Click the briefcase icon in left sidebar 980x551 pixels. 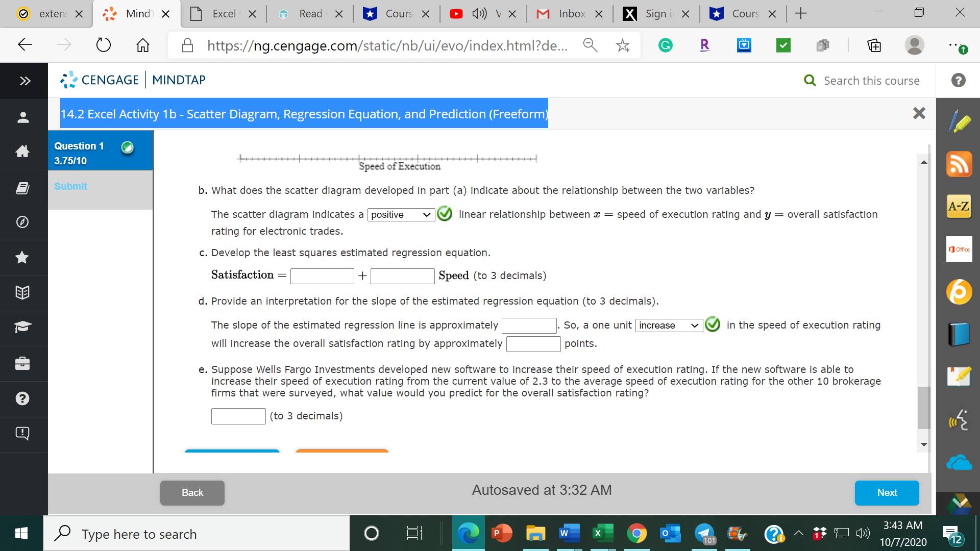[x=22, y=363]
